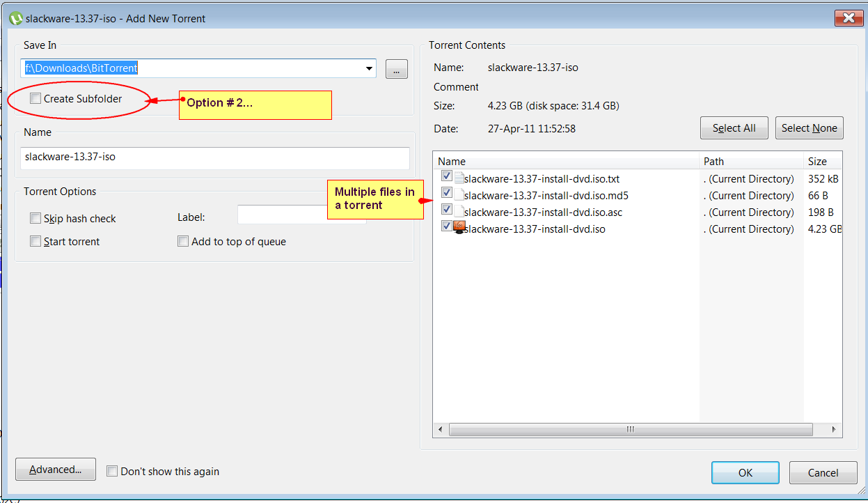This screenshot has height=503, width=868.
Task: Click the size text 4.23 GB (disk space: 31.4 GB)
Action: pyautogui.click(x=553, y=106)
